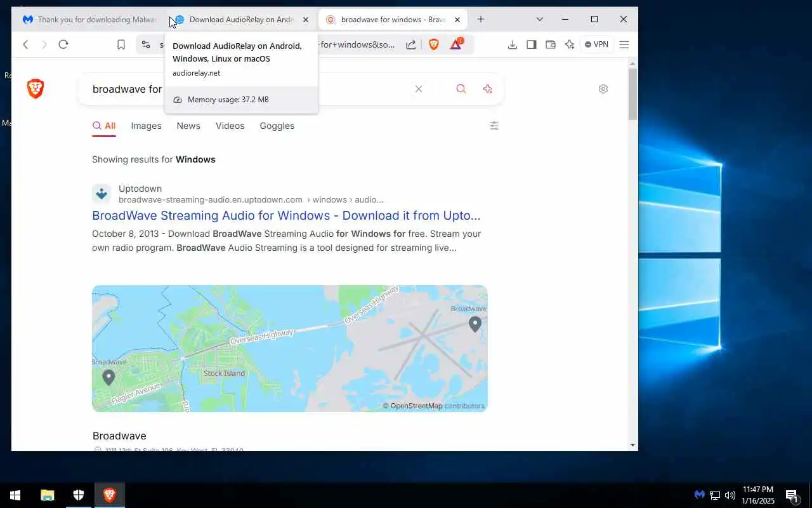Screen dimensions: 812x508
Task: Click the Uptodown site favicon
Action: coord(101,194)
